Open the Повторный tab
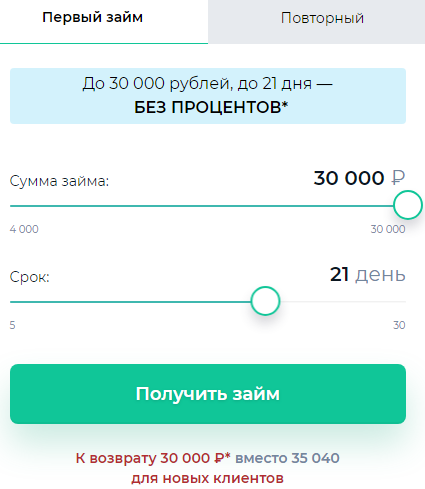The image size is (425, 489). 316,22
